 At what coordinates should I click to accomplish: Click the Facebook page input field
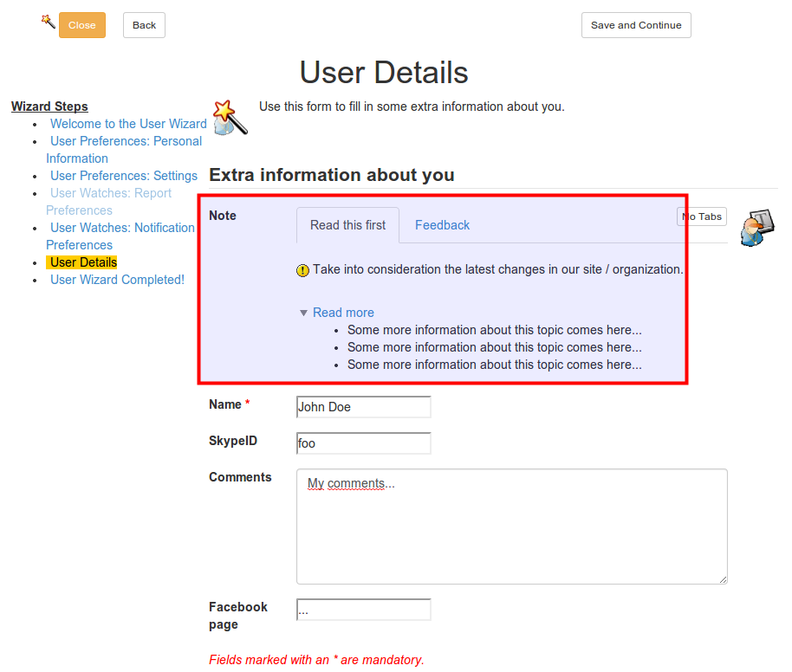[x=363, y=611]
